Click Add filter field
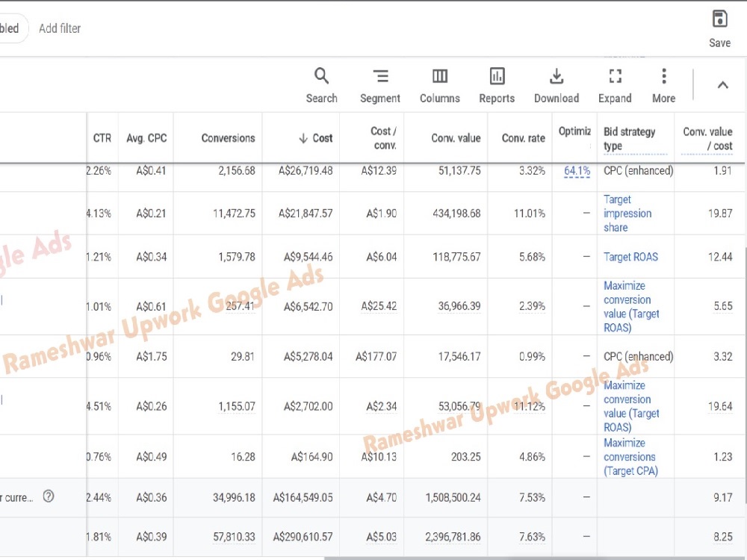Viewport: 747px width, 560px height. coord(60,28)
